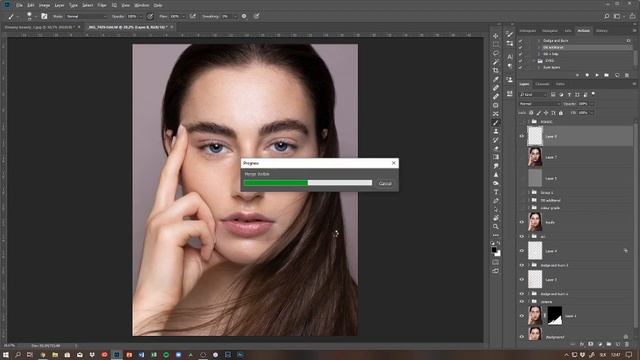Viewport: 640px width, 360px height.
Task: Select Layer 7 thumbnail
Action: pyautogui.click(x=535, y=157)
